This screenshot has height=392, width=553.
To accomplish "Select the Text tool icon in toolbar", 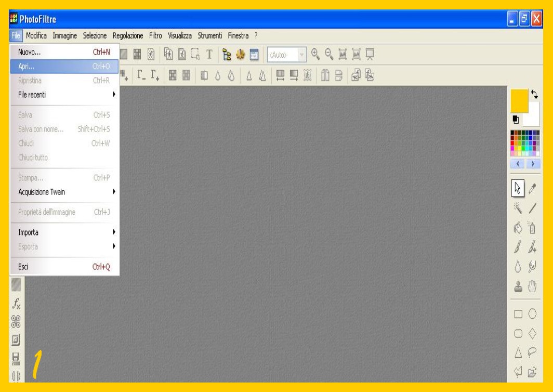I will (x=209, y=53).
